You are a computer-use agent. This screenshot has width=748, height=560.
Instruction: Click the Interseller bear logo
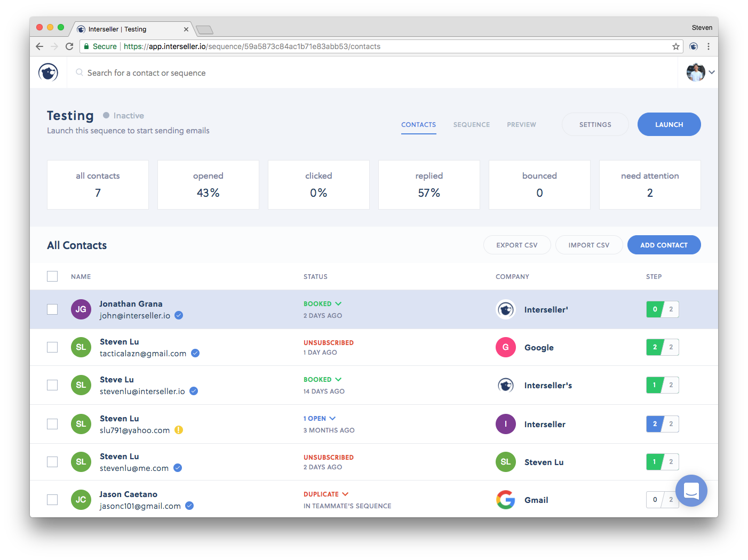(x=48, y=72)
